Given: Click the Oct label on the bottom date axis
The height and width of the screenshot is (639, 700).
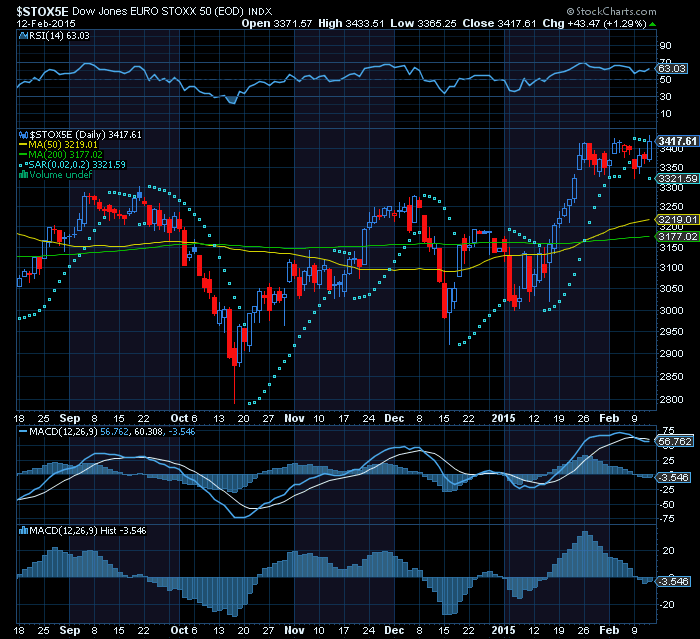Looking at the screenshot, I should 179,631.
